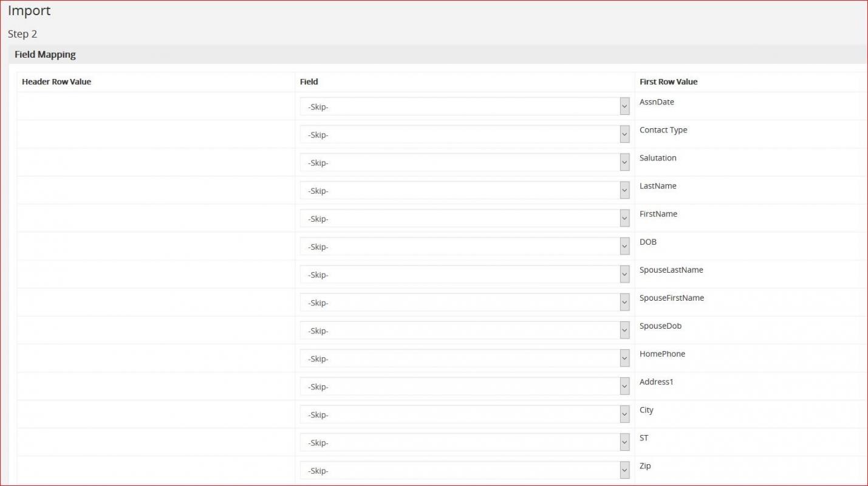868x486 pixels.
Task: Expand the SpouseLastName mapping dropdown
Action: [465, 275]
